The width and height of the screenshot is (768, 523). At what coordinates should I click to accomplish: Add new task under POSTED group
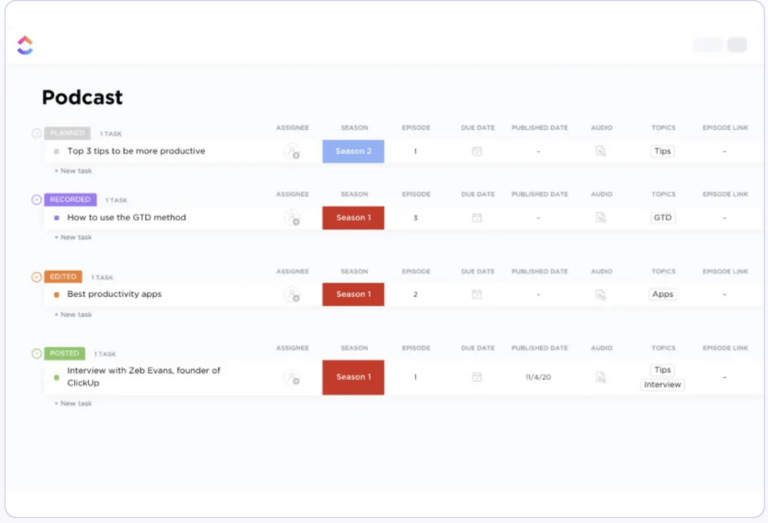[x=73, y=404]
